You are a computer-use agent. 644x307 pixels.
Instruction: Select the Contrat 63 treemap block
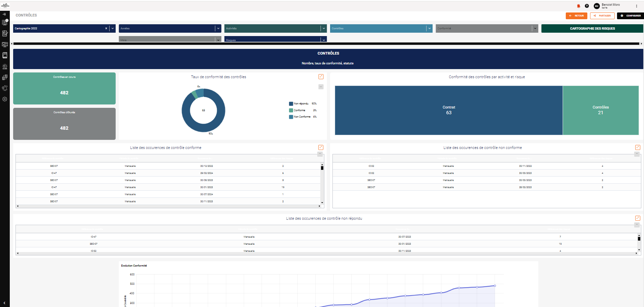point(449,110)
